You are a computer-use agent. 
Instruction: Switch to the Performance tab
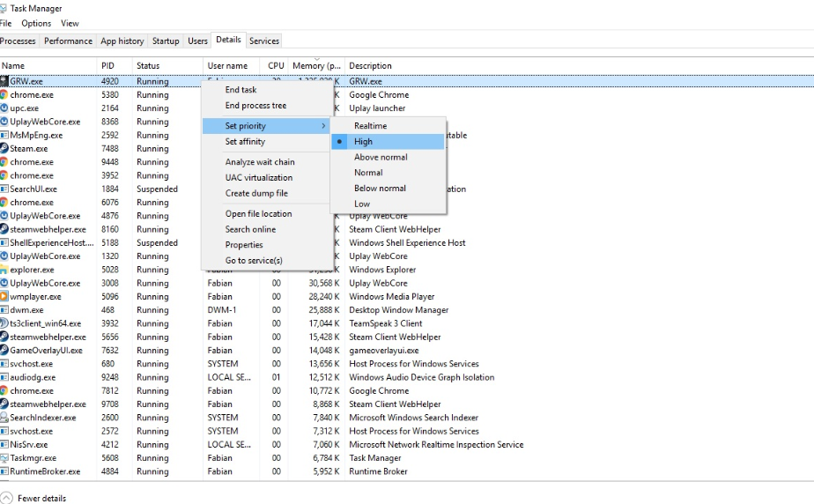coord(68,41)
